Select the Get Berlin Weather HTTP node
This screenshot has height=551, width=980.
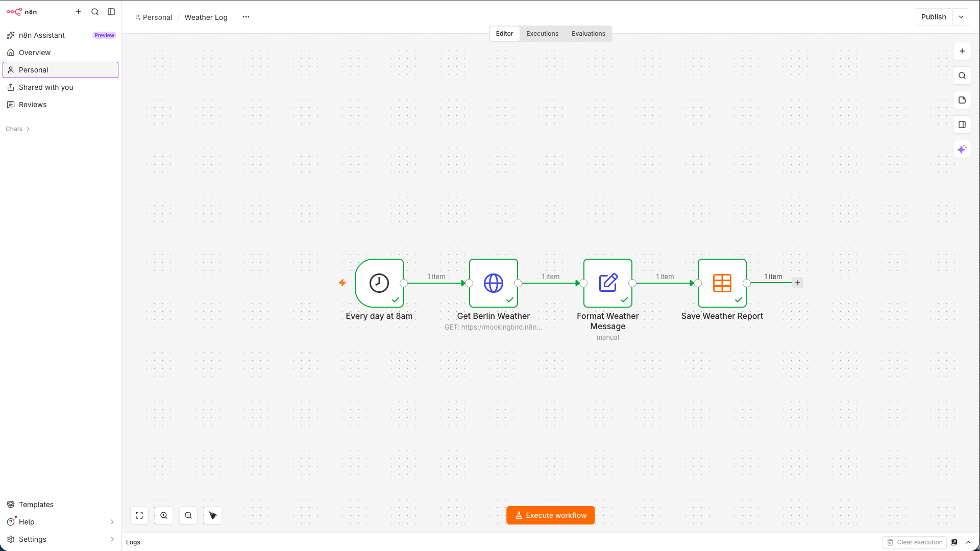494,283
